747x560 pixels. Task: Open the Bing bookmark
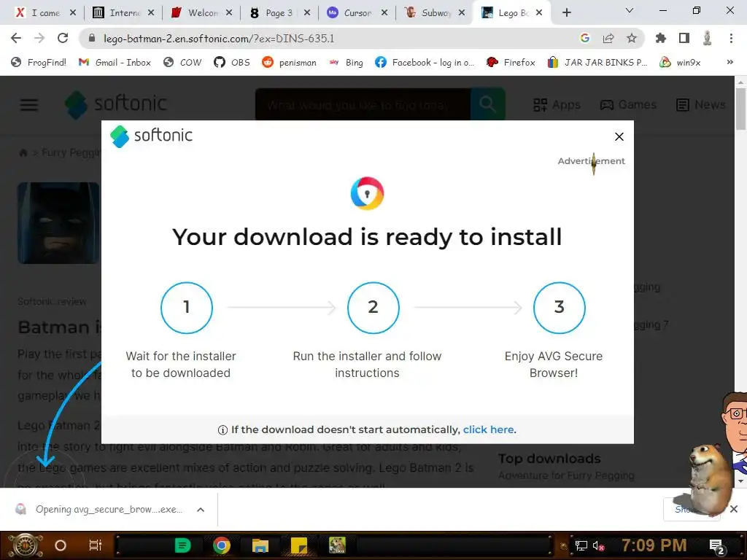click(347, 63)
